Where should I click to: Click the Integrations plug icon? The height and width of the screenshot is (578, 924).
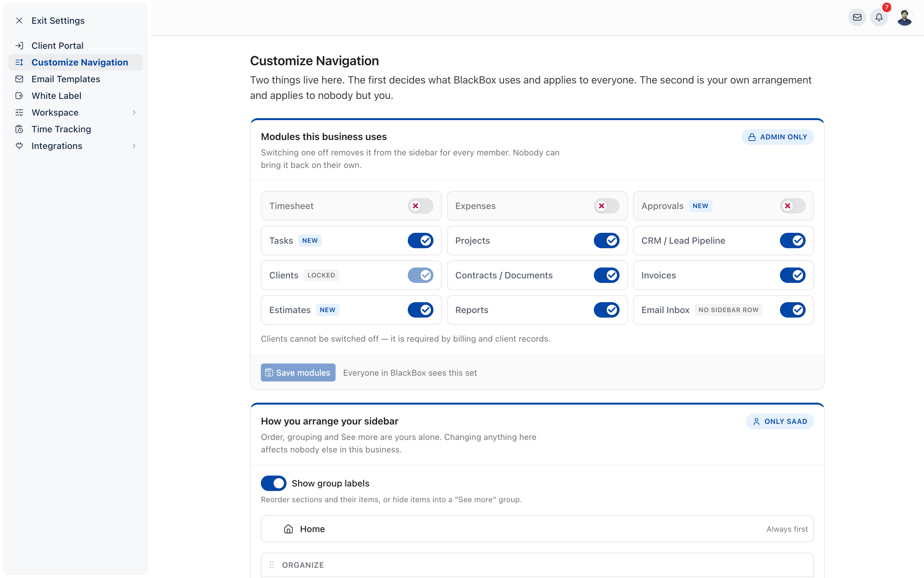(19, 146)
